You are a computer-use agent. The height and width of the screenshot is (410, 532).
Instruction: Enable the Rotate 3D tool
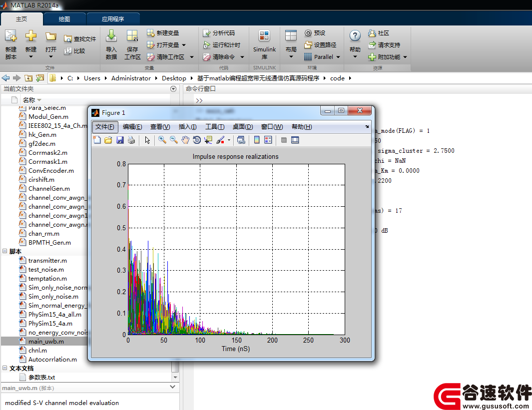197,140
